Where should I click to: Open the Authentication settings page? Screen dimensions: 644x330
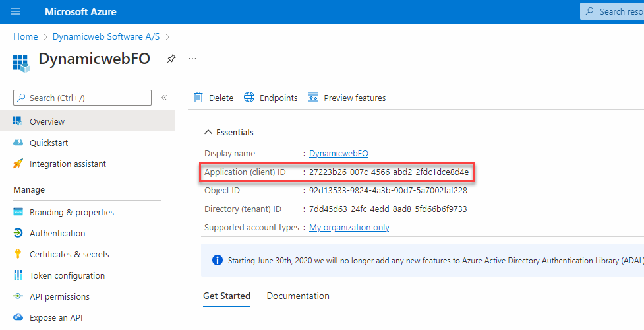(x=57, y=234)
